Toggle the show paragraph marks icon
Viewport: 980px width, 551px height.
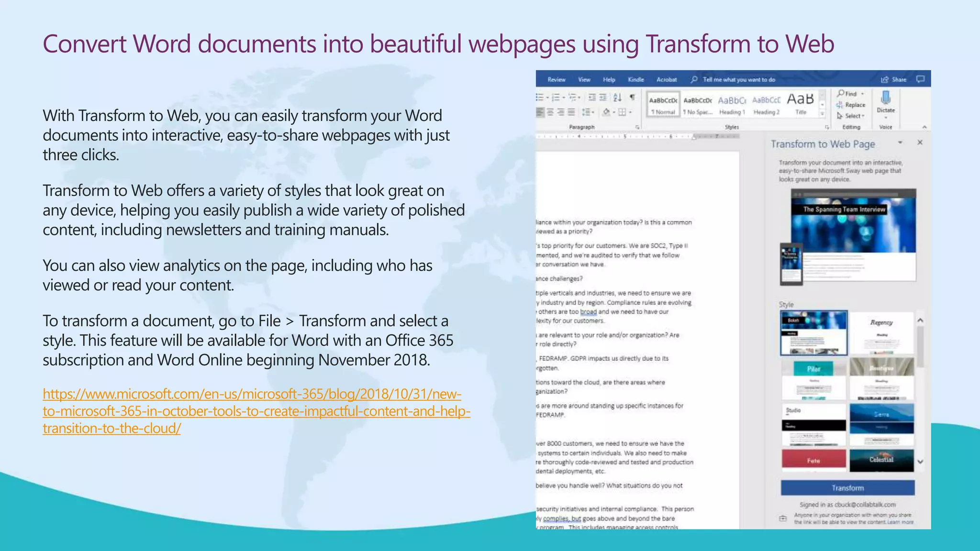632,98
